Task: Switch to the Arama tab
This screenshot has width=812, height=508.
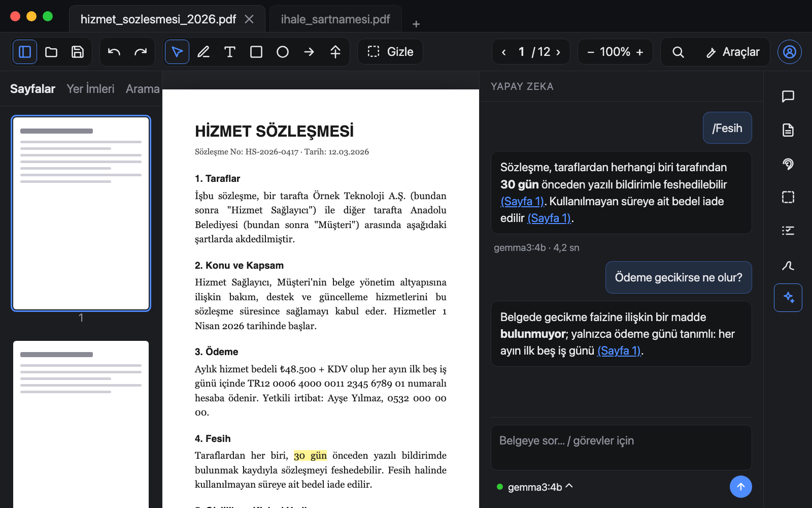Action: (x=143, y=89)
